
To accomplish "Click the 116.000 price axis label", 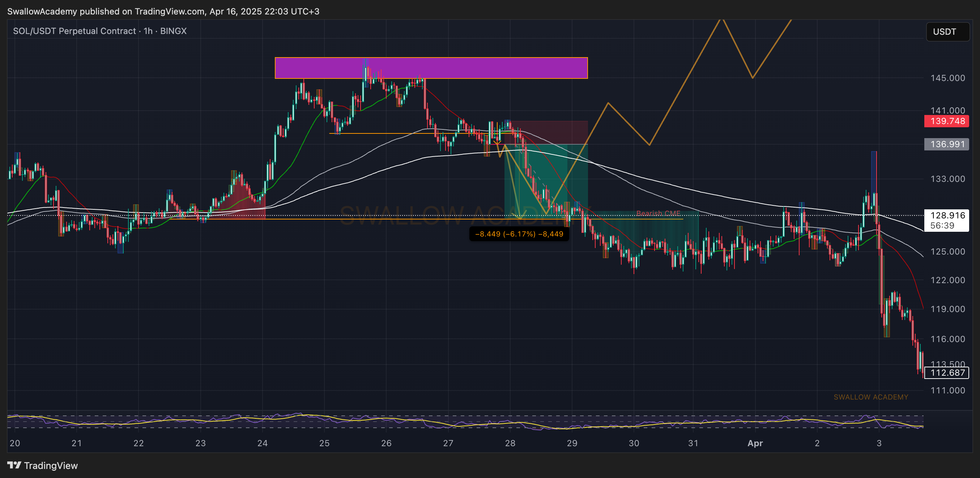I will click(x=948, y=339).
